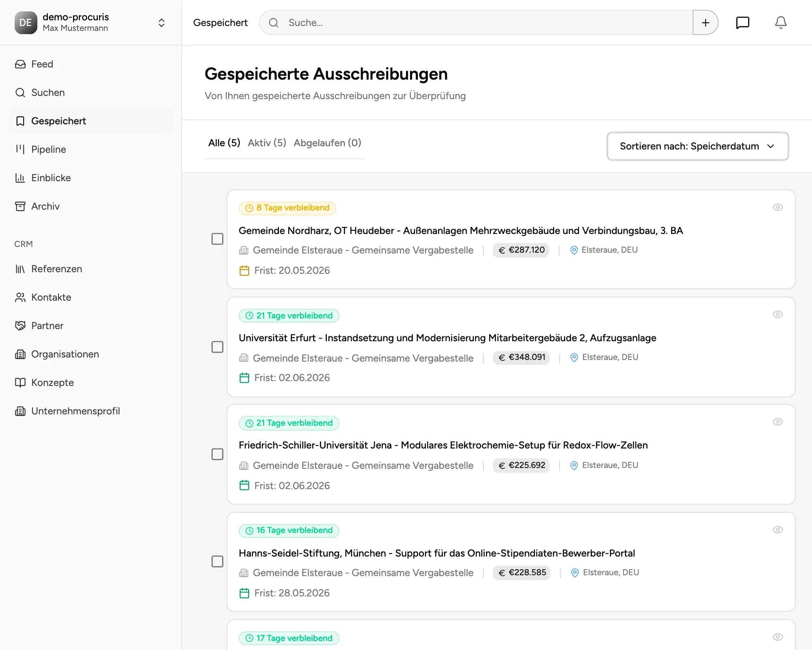This screenshot has height=650, width=812.
Task: Click the Einblicke bar chart icon
Action: pos(20,178)
